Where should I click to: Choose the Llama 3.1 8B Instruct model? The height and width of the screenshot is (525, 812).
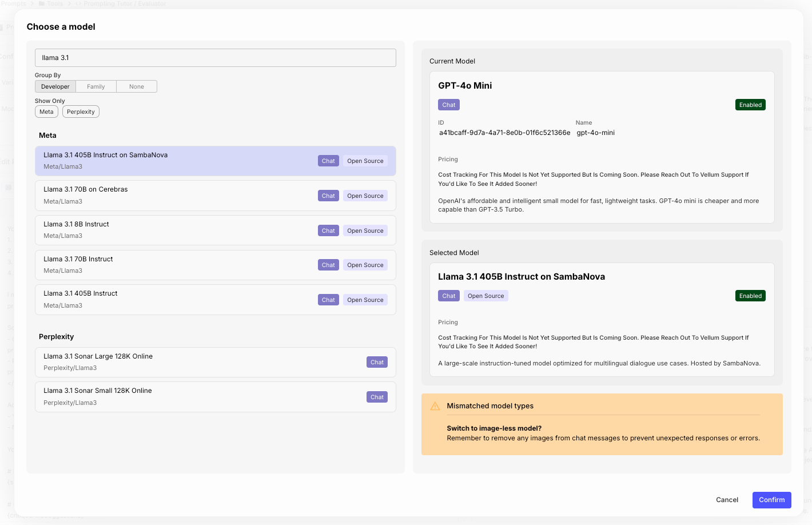click(216, 230)
